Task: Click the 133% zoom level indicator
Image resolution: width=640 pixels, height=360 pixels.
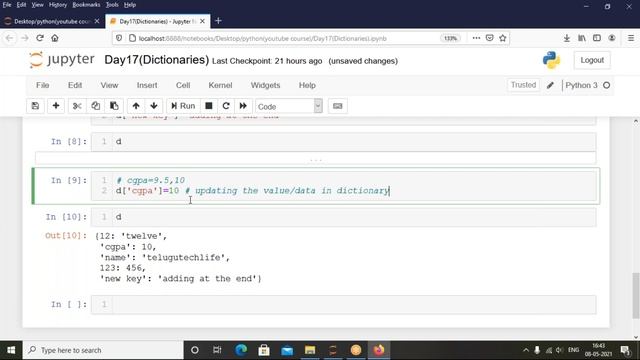Action: point(450,38)
